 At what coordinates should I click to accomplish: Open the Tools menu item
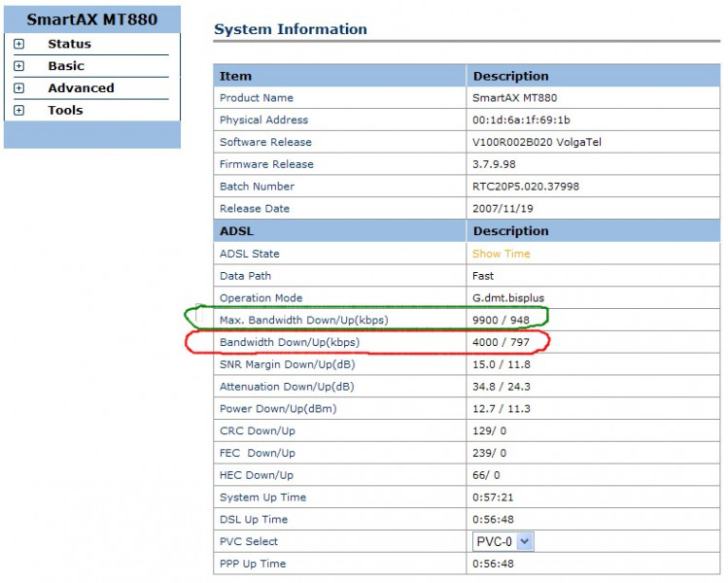click(65, 111)
